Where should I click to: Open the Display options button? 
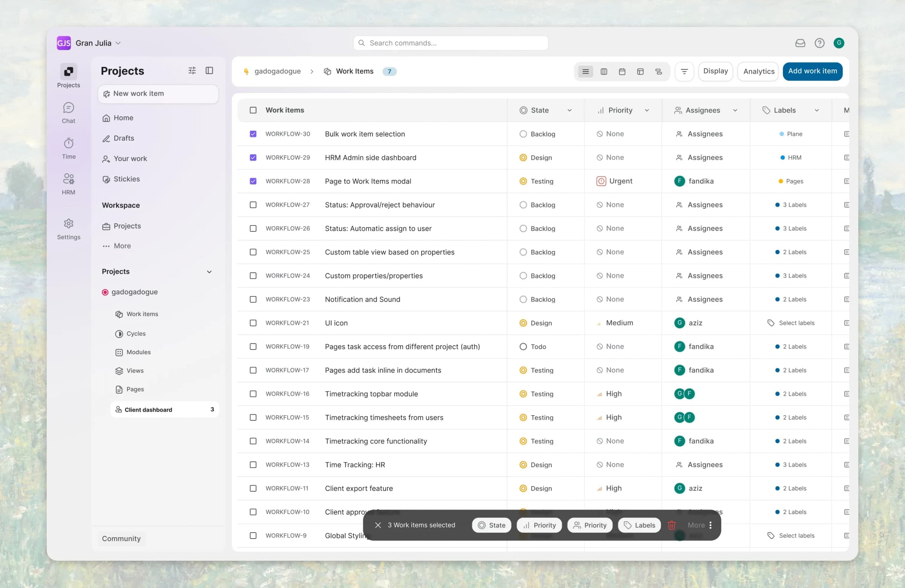click(715, 71)
